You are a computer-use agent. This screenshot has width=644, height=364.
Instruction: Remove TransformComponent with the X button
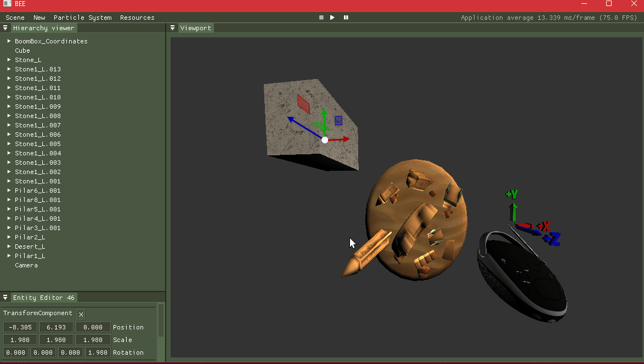pyautogui.click(x=81, y=315)
